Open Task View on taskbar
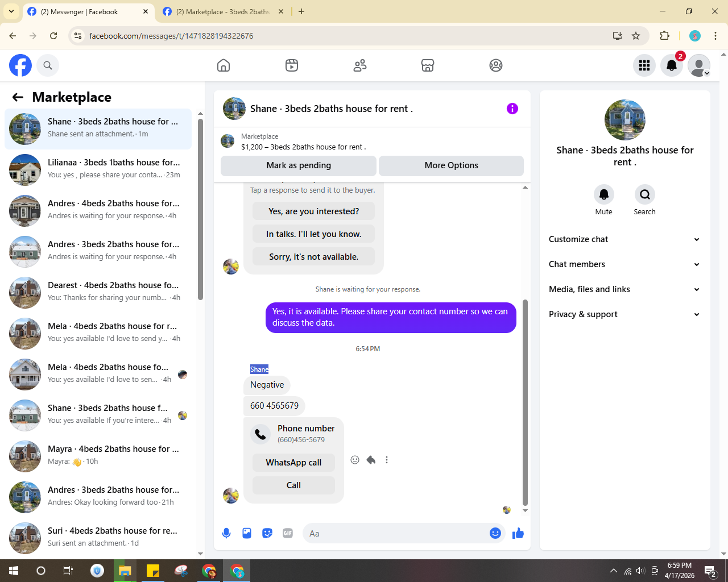This screenshot has height=582, width=728. (68, 571)
